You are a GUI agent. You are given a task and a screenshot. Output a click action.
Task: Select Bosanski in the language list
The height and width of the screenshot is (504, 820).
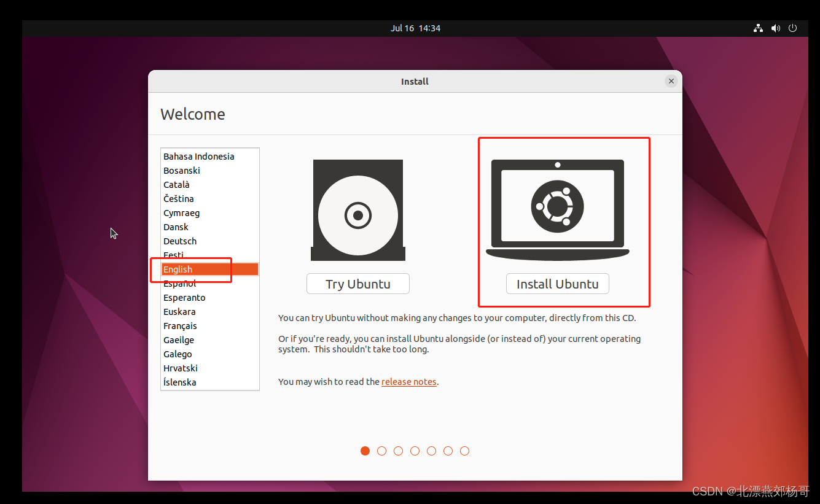pyautogui.click(x=210, y=171)
